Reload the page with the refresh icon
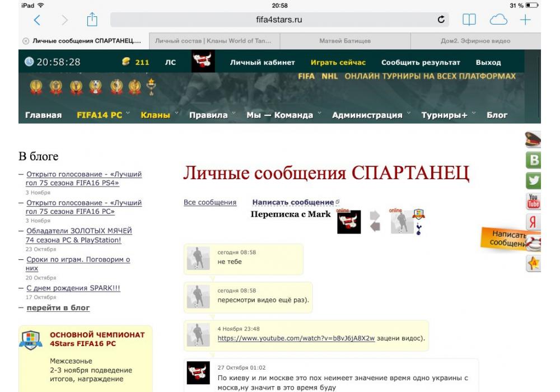The image size is (560, 392). tap(441, 20)
